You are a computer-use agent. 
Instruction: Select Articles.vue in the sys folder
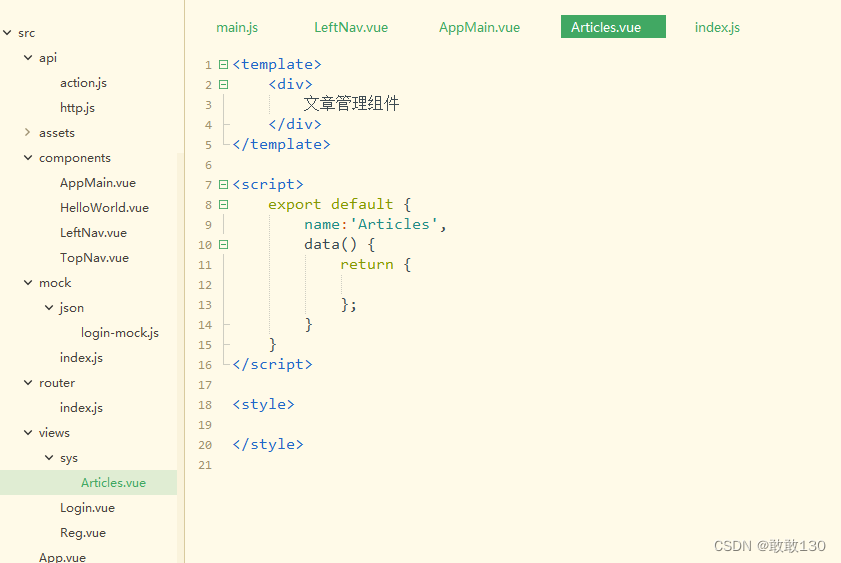(x=88, y=483)
